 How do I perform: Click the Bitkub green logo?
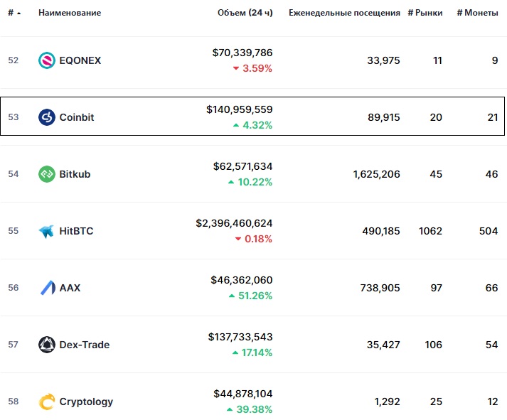pyautogui.click(x=47, y=174)
